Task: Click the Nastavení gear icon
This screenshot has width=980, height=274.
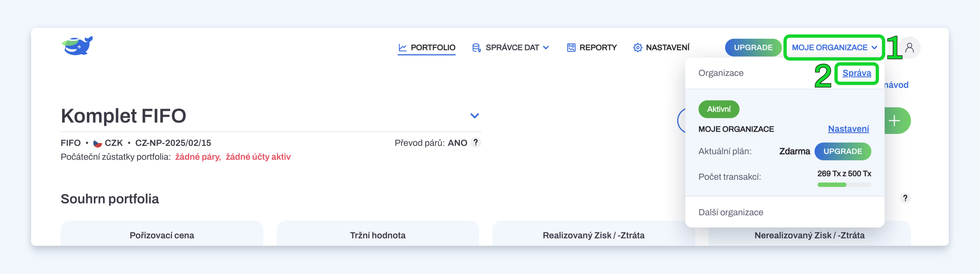Action: point(638,48)
